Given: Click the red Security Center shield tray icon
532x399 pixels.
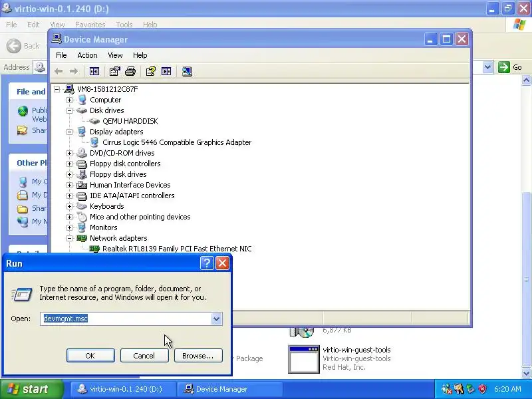Looking at the screenshot, I should coord(482,389).
